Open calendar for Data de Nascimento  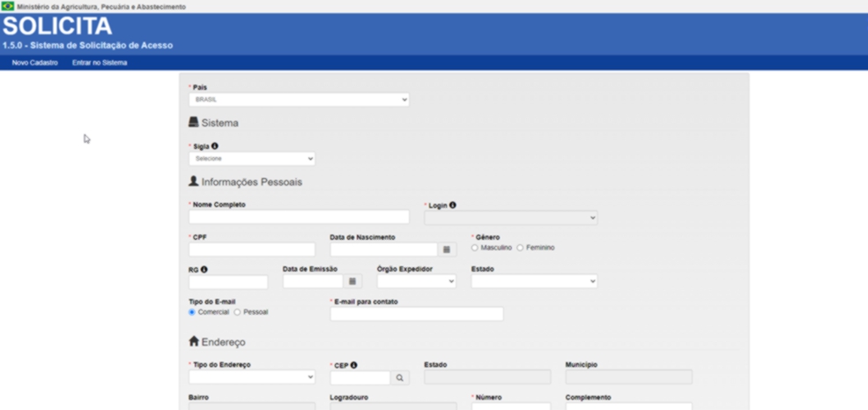(447, 250)
